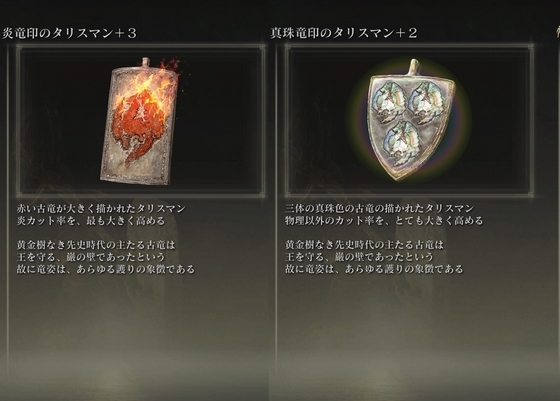Click the Pearldrake Talisman +2 shield icon
Viewport: 560px width, 401px height.
click(411, 120)
